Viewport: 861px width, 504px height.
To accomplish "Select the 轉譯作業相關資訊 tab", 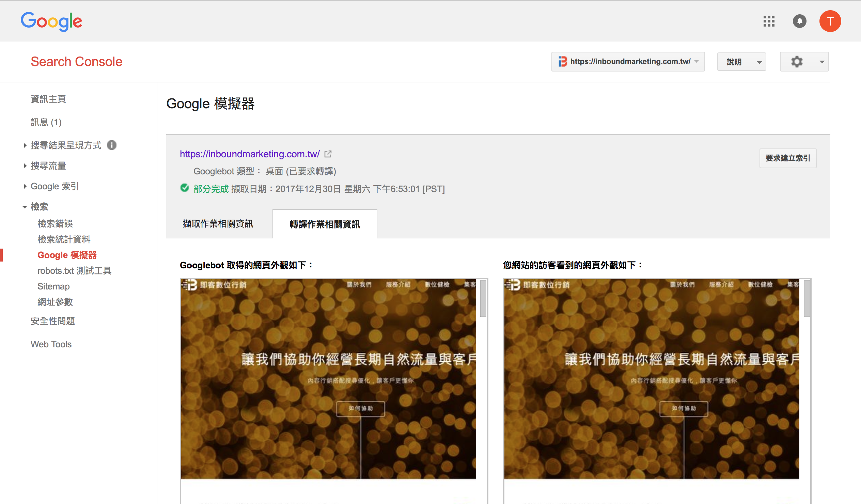I will point(324,224).
